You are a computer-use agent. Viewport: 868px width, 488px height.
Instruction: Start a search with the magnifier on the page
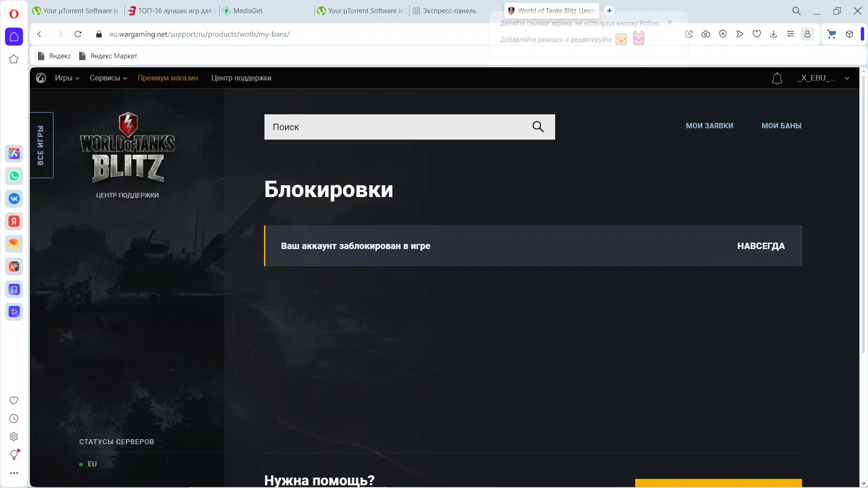(x=538, y=127)
